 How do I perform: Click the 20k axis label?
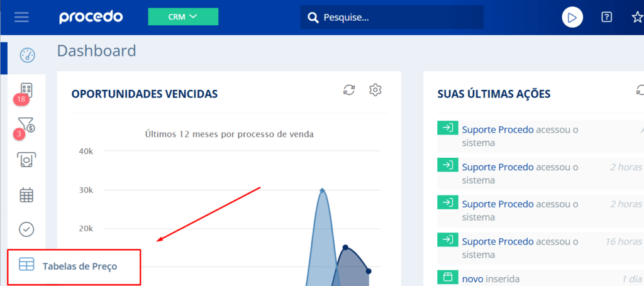point(86,229)
